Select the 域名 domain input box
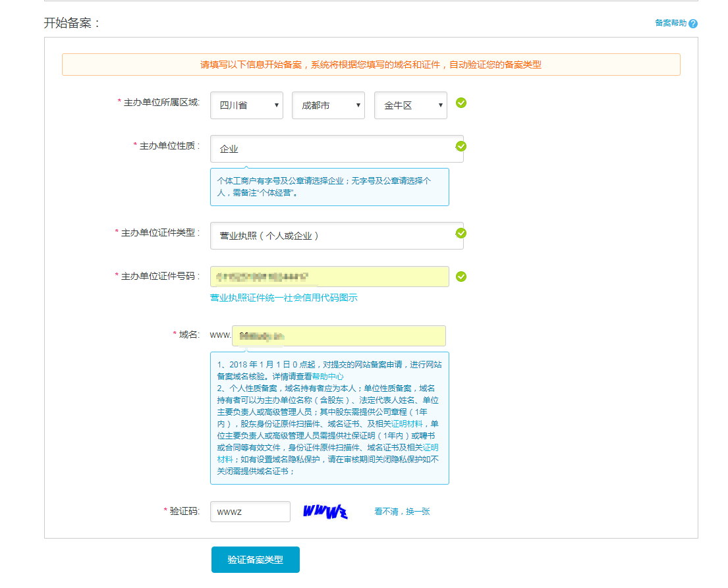 click(338, 335)
